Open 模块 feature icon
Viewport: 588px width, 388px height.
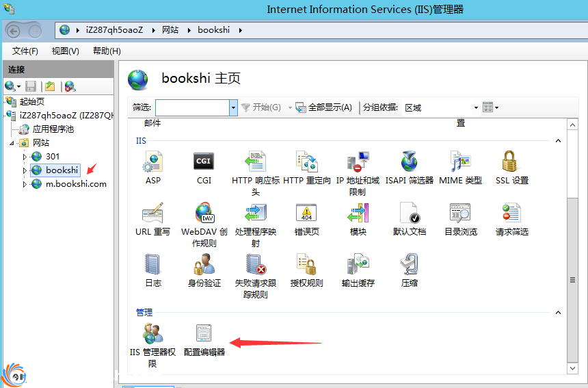pos(358,213)
